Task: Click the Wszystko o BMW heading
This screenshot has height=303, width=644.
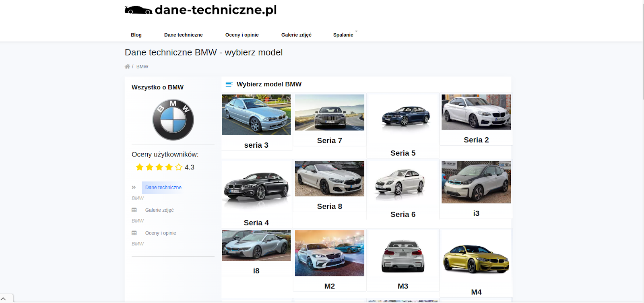Action: click(x=157, y=87)
